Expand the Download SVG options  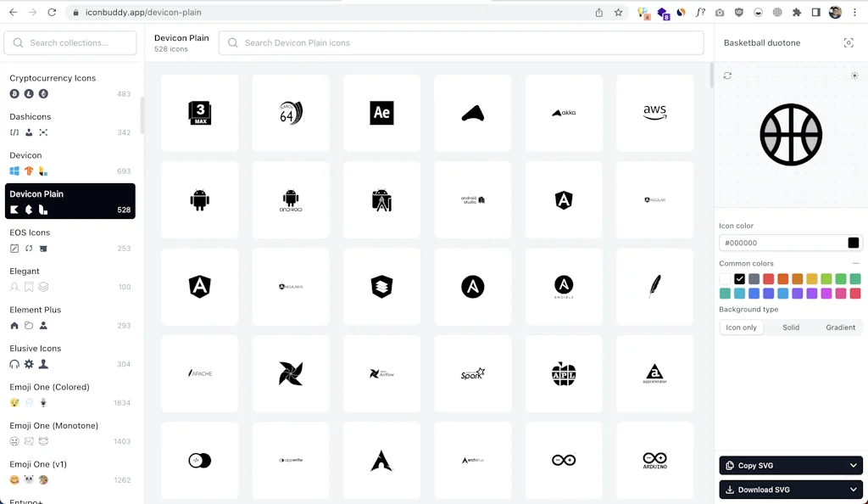854,489
